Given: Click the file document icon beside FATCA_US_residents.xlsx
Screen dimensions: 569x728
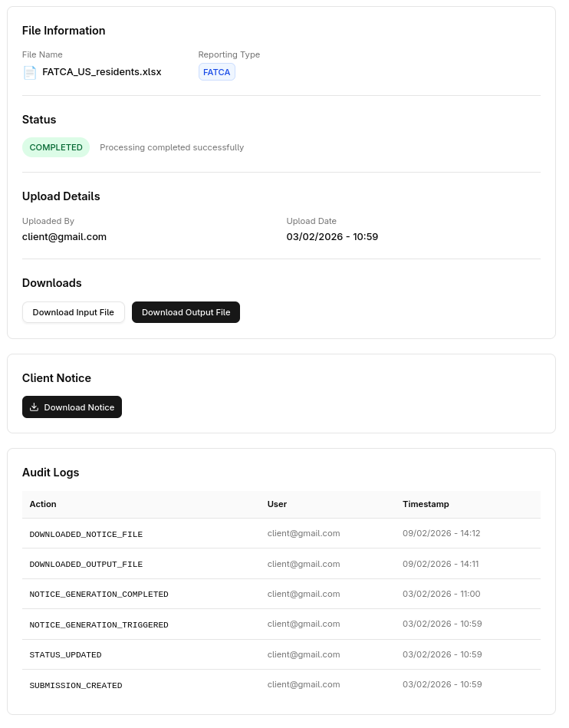Looking at the screenshot, I should pyautogui.click(x=30, y=72).
